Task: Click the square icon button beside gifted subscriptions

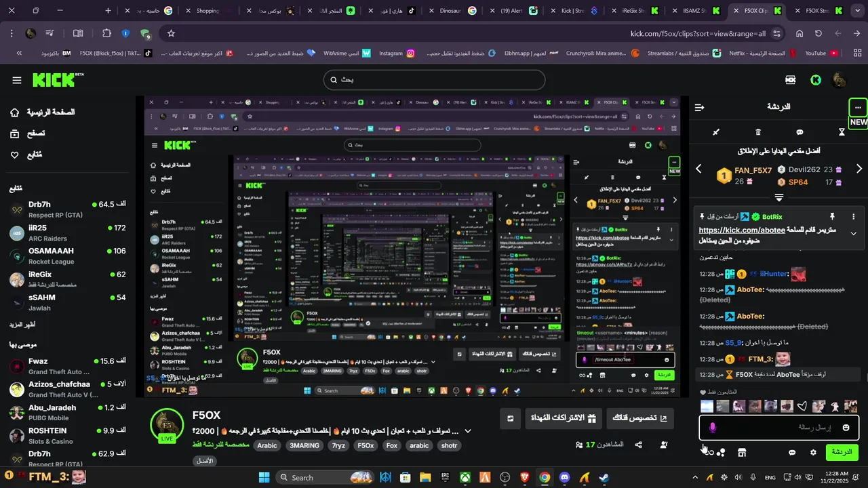Action: pyautogui.click(x=511, y=418)
